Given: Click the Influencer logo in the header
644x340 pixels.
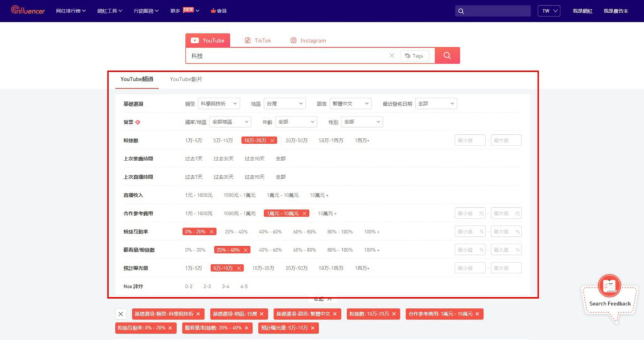Looking at the screenshot, I should click(x=28, y=11).
